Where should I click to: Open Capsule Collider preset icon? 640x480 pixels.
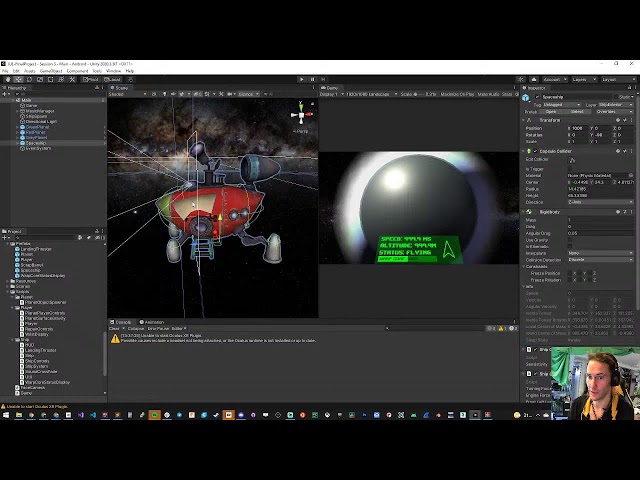tap(625, 151)
